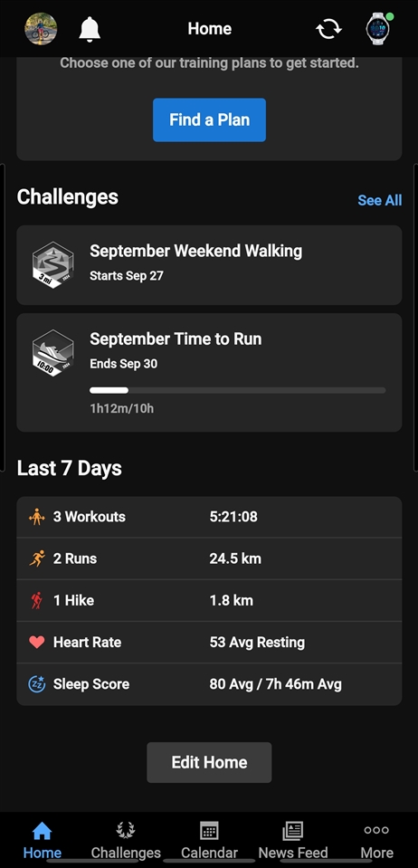Tap the Sleep Score moon icon

click(36, 684)
